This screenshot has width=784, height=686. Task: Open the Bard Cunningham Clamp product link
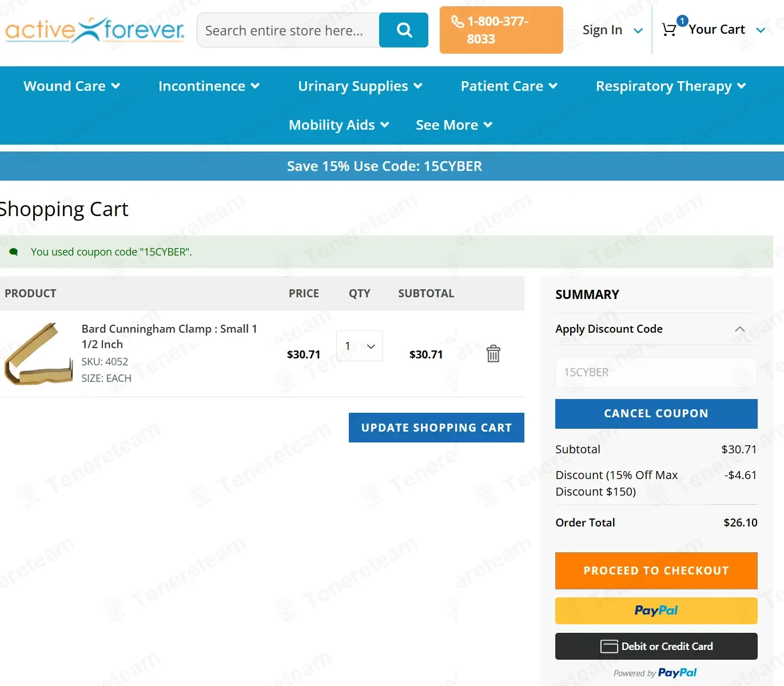[169, 336]
